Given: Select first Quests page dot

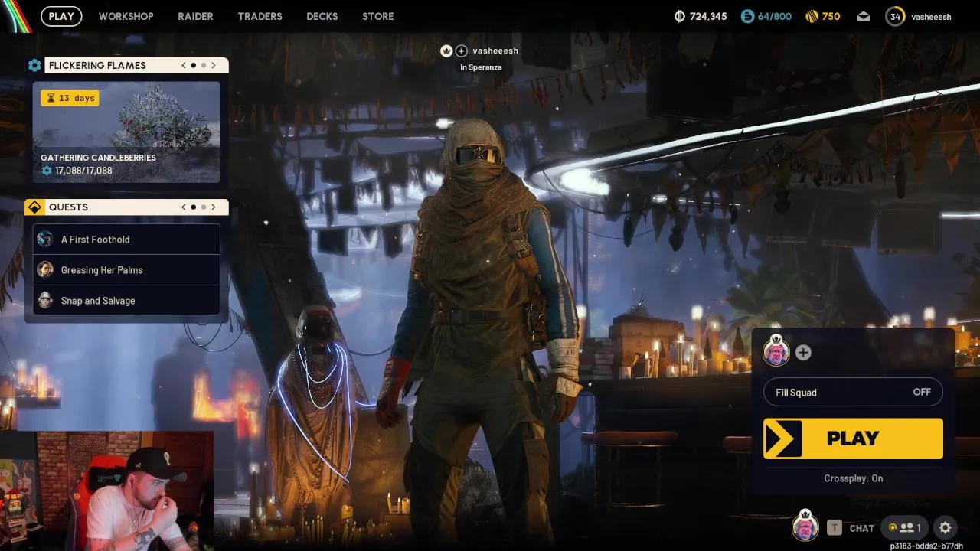Looking at the screenshot, I should click(194, 207).
